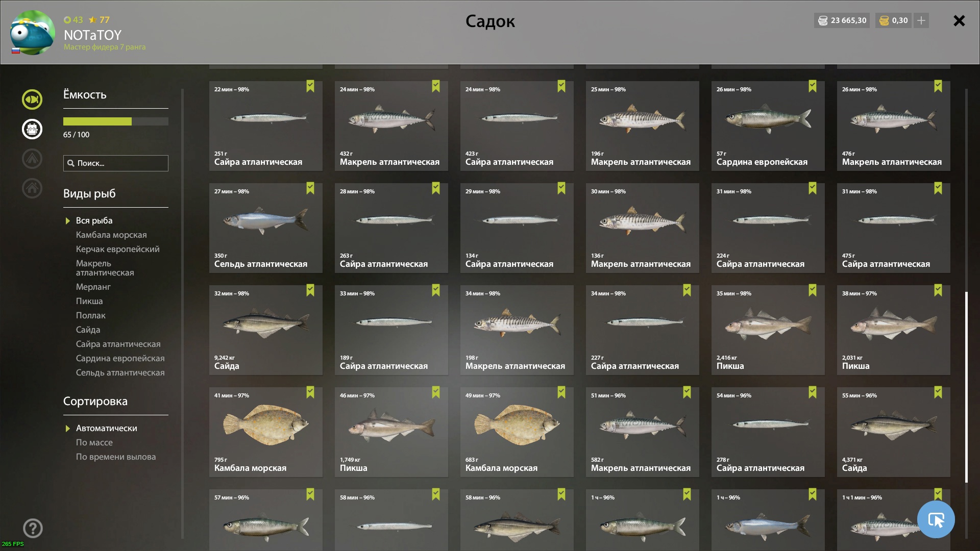980x551 pixels.
Task: Filter list by Пикша species
Action: pyautogui.click(x=89, y=301)
